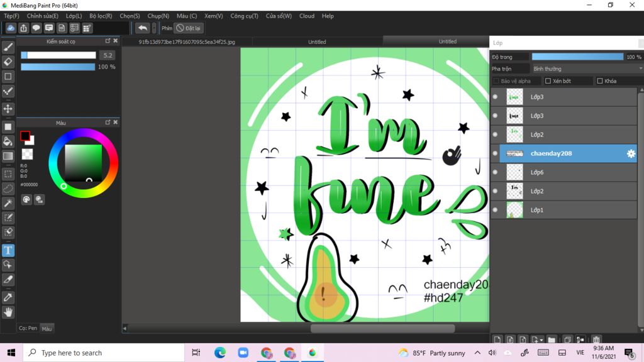Open the color palette icon in Màu panel
This screenshot has width=644, height=362.
point(26,199)
